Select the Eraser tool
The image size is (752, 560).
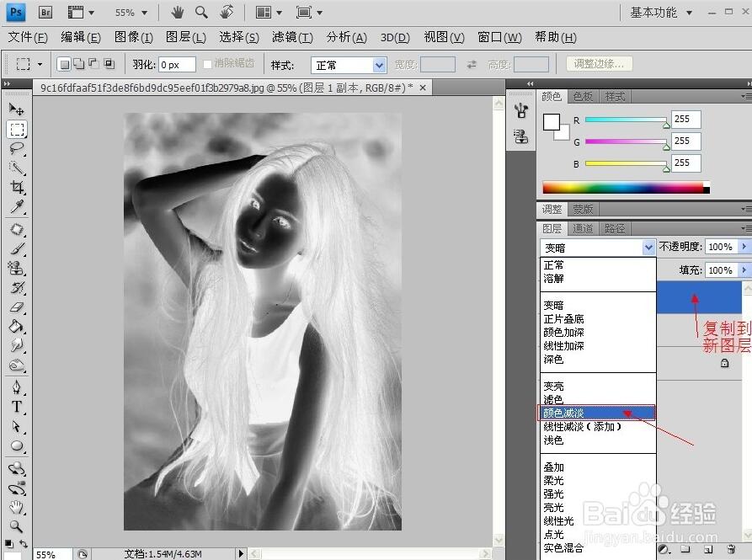coord(17,307)
